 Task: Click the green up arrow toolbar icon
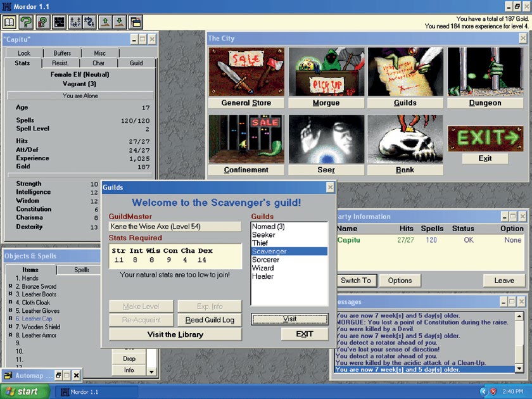(x=103, y=22)
